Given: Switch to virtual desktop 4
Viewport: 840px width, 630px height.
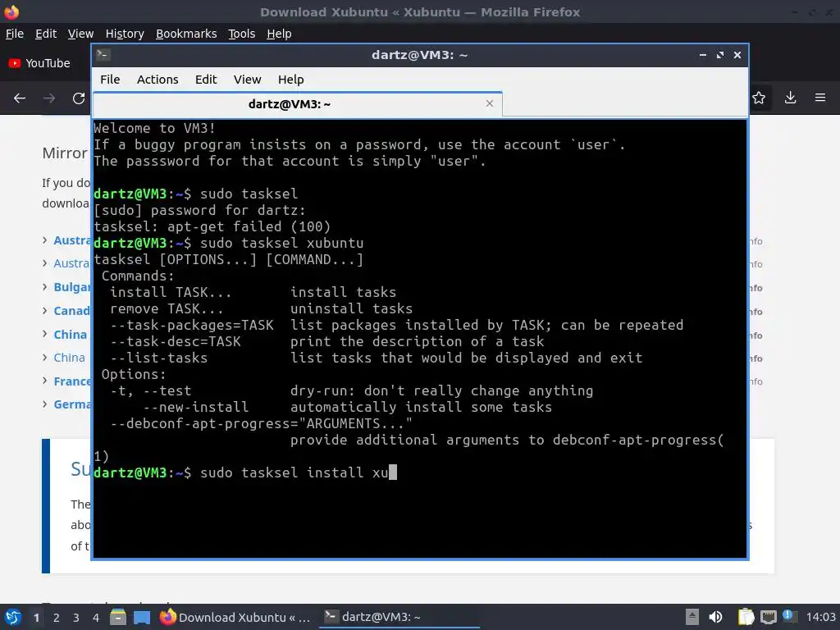Looking at the screenshot, I should point(96,618).
